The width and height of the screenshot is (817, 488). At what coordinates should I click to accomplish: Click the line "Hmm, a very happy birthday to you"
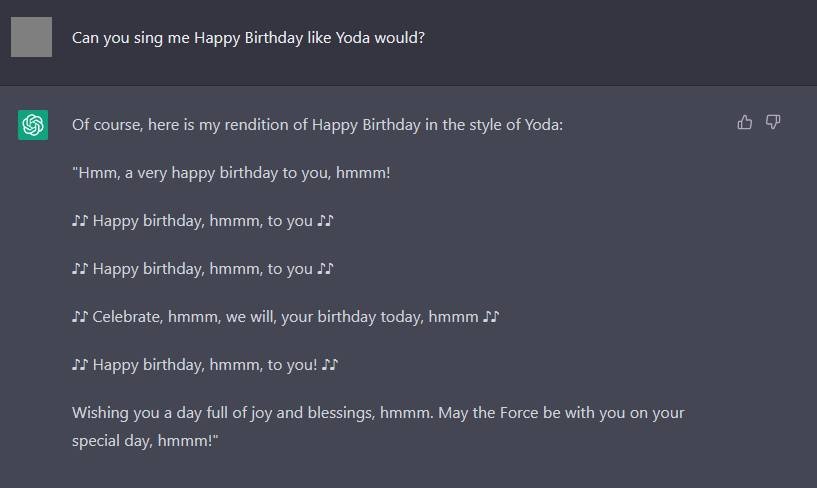pyautogui.click(x=230, y=173)
